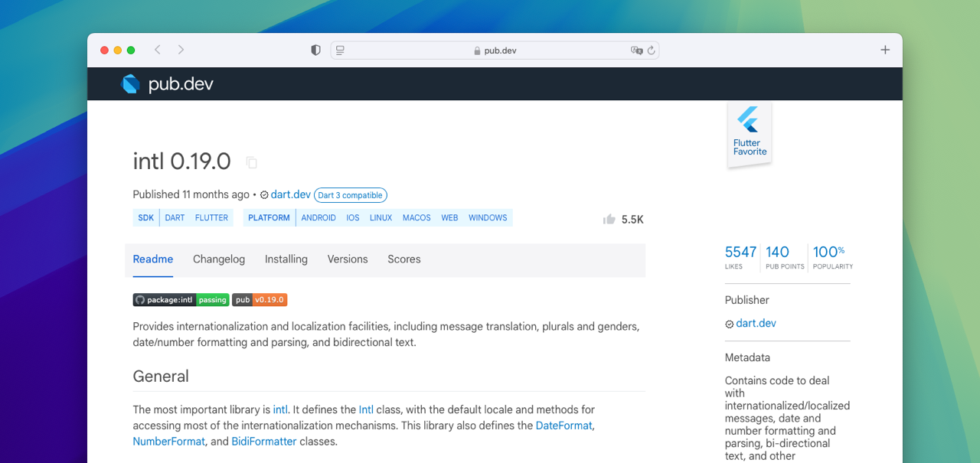Click the 100% popularity score
Screen dimensions: 980x463
(x=832, y=256)
